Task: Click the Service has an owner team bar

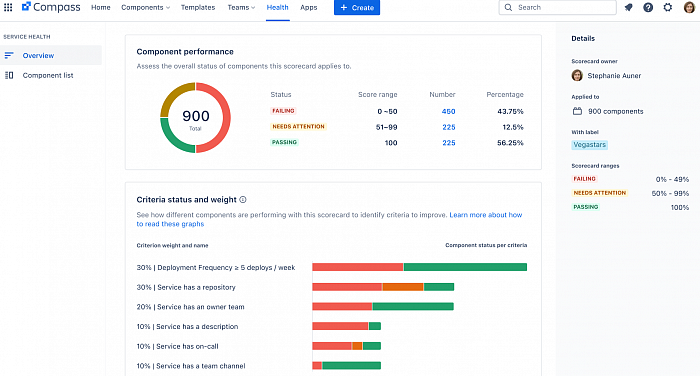Action: pyautogui.click(x=383, y=306)
